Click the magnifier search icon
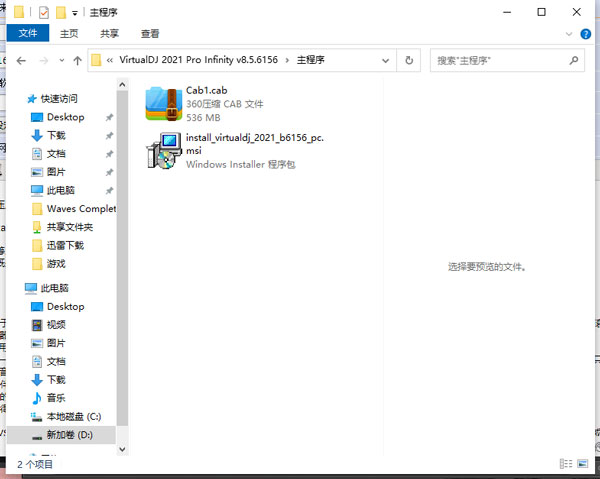This screenshot has width=600, height=479. click(574, 60)
